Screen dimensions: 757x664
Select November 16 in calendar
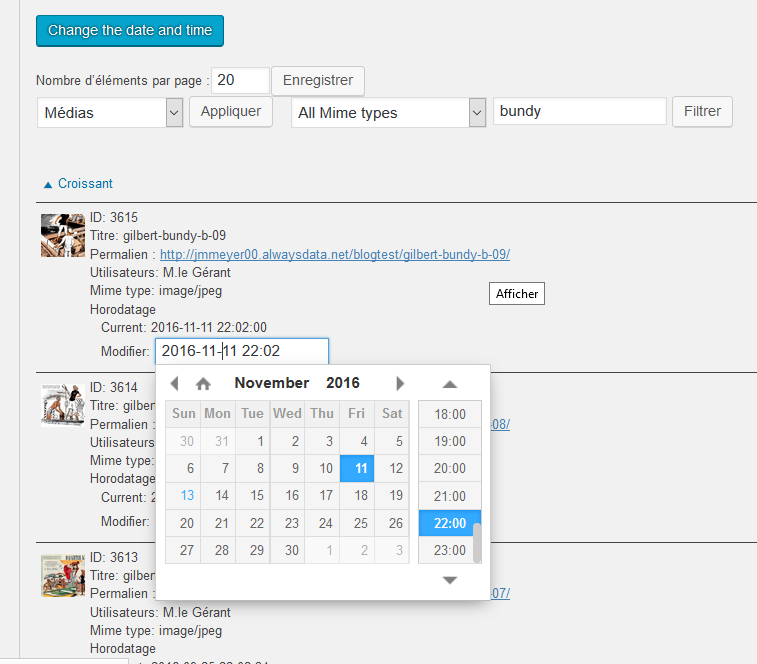pyautogui.click(x=287, y=495)
